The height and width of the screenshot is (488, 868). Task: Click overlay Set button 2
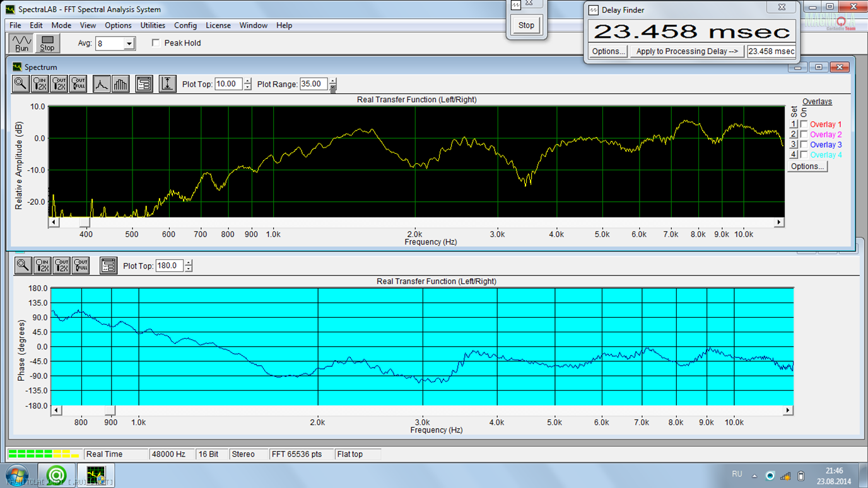pos(794,134)
